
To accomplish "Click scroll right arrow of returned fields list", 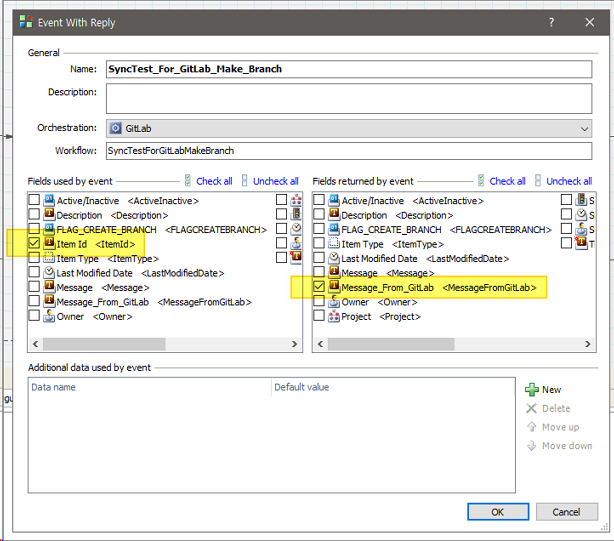I will (x=588, y=344).
